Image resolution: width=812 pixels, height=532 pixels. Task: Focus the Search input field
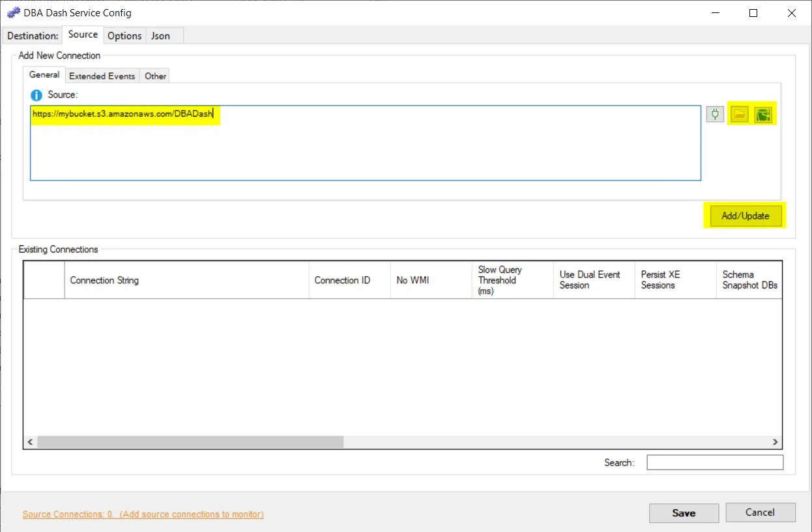714,462
